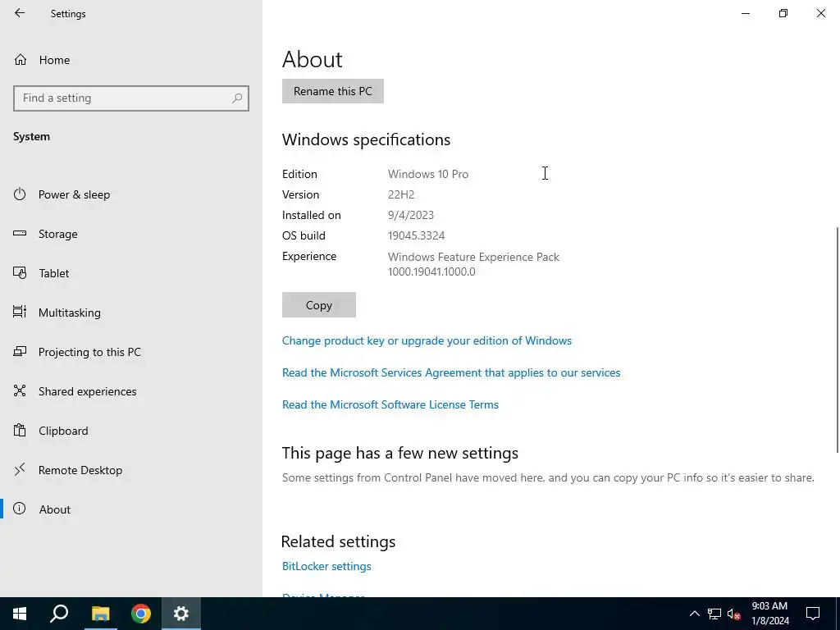Image resolution: width=840 pixels, height=630 pixels.
Task: Click the Storage drive icon
Action: point(20,233)
